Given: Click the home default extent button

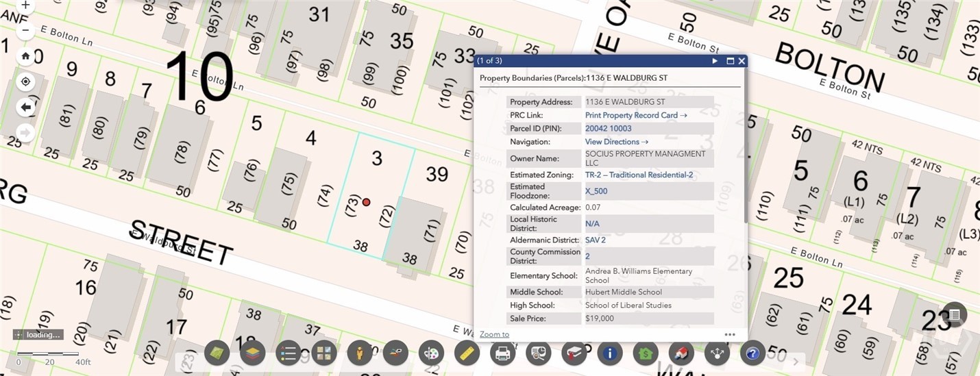Looking at the screenshot, I should [x=25, y=56].
